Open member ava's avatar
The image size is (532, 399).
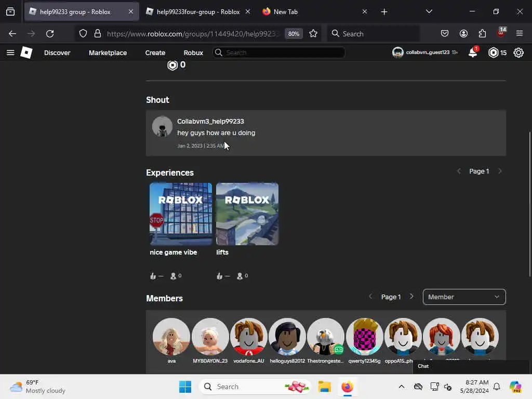click(171, 336)
